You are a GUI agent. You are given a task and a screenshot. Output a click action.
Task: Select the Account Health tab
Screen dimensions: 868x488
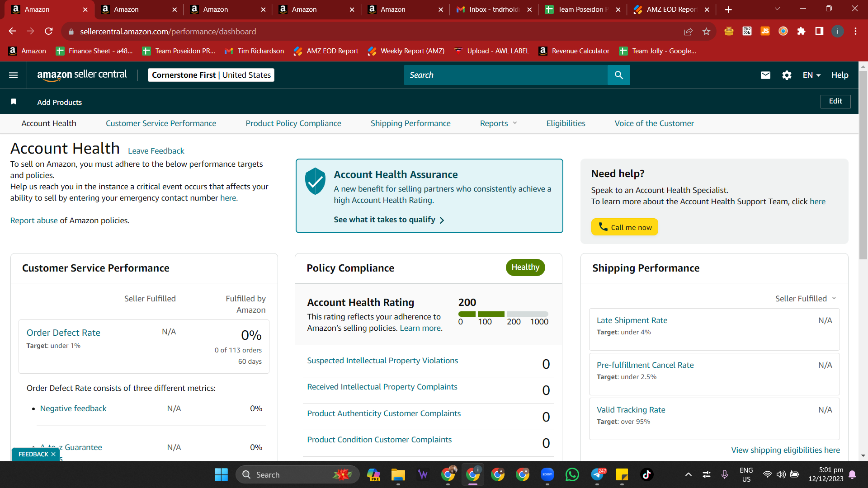pyautogui.click(x=49, y=123)
